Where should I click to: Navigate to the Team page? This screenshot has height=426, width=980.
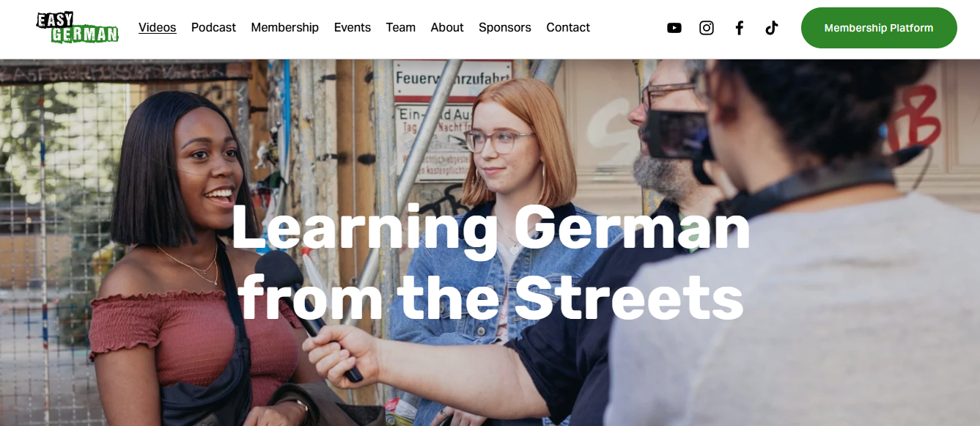400,27
